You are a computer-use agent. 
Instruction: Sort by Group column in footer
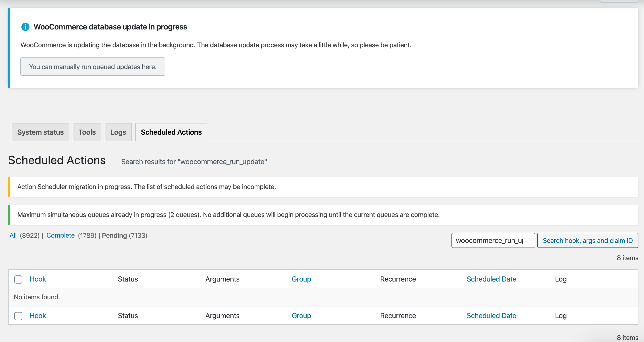point(301,316)
